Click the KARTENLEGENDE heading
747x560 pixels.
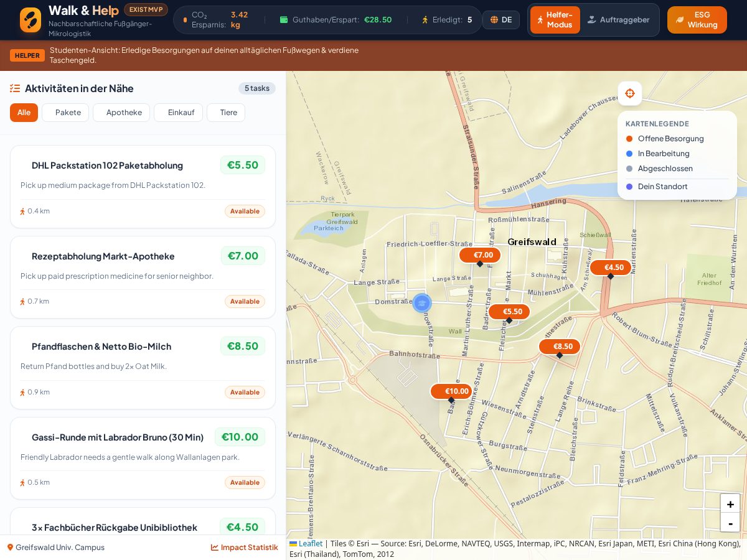click(x=657, y=124)
